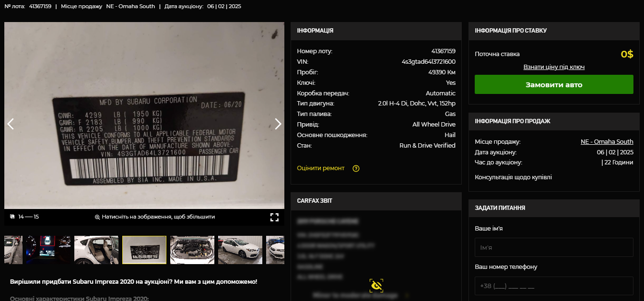Viewport: 644px width, 301px height.
Task: Click the gallery counter icon beside 14 — 15
Action: pos(12,217)
